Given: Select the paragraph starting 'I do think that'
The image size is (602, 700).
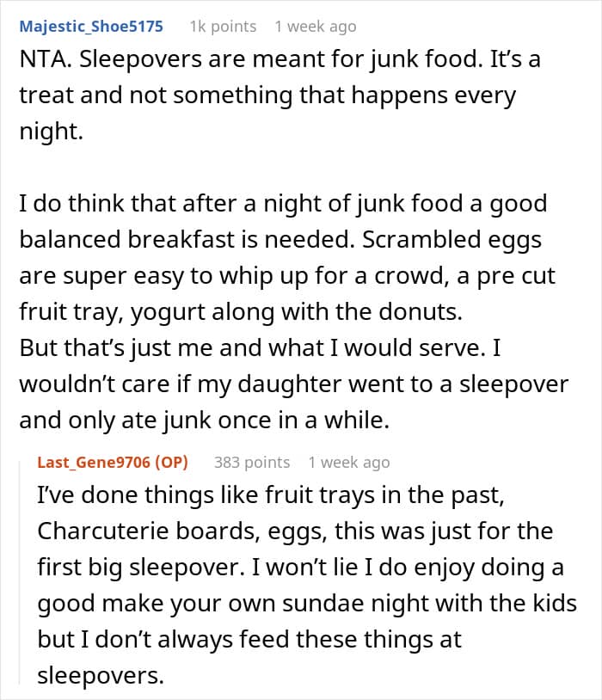Looking at the screenshot, I should (x=287, y=311).
